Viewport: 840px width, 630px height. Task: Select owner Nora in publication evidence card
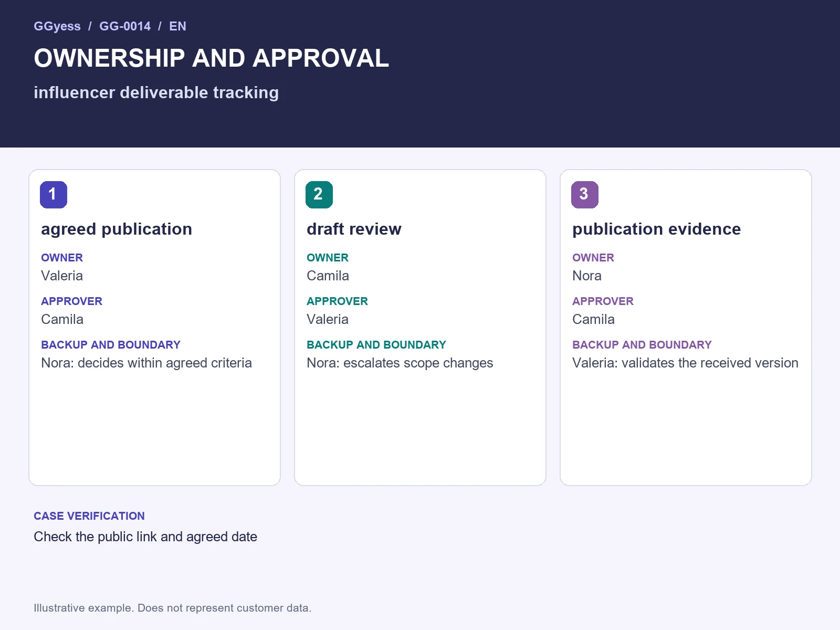(587, 276)
